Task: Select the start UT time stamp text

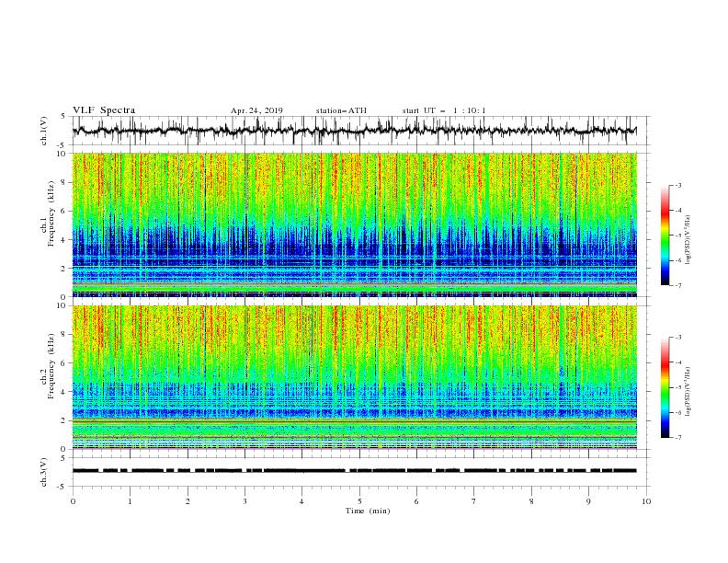Action: (444, 110)
